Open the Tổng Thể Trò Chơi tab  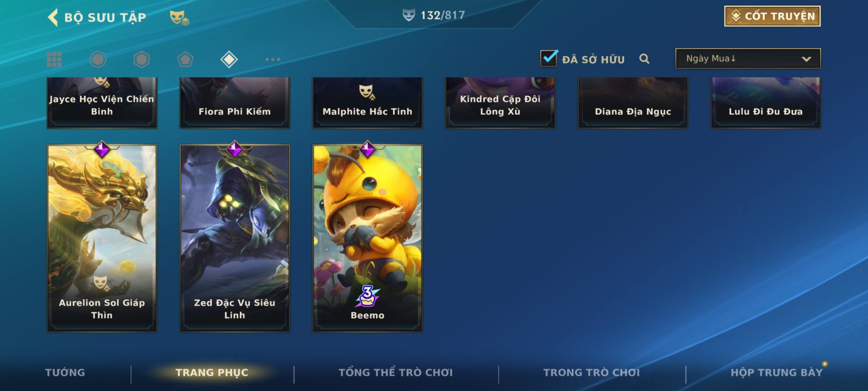(x=396, y=372)
